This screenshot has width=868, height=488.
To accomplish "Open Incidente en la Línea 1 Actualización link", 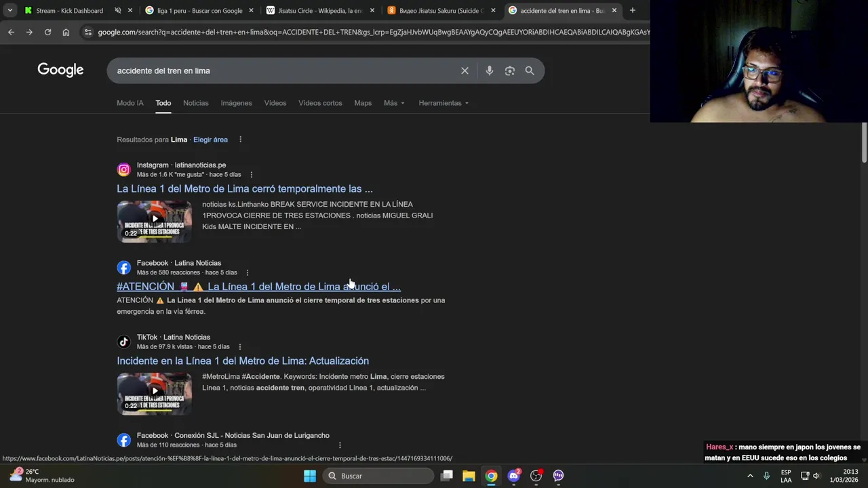I will tap(243, 361).
